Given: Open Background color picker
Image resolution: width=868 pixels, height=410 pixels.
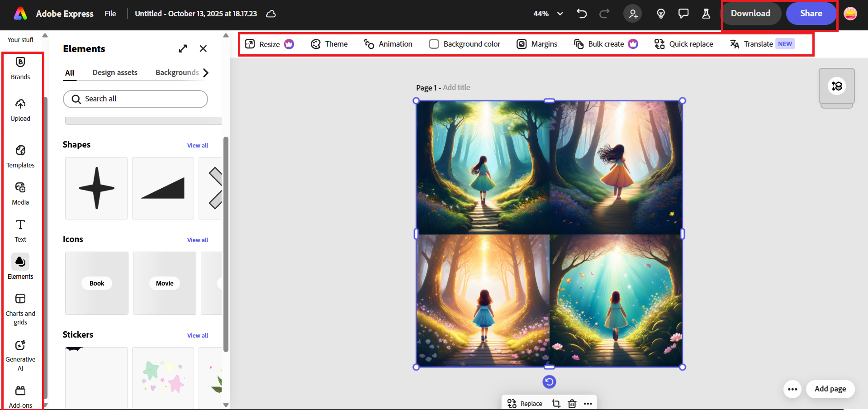Looking at the screenshot, I should point(464,43).
